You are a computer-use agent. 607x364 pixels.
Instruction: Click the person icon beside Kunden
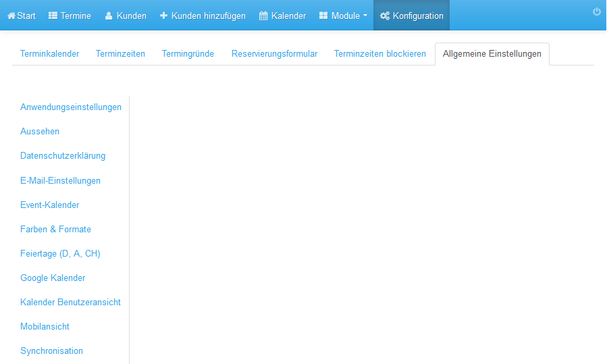click(x=109, y=16)
